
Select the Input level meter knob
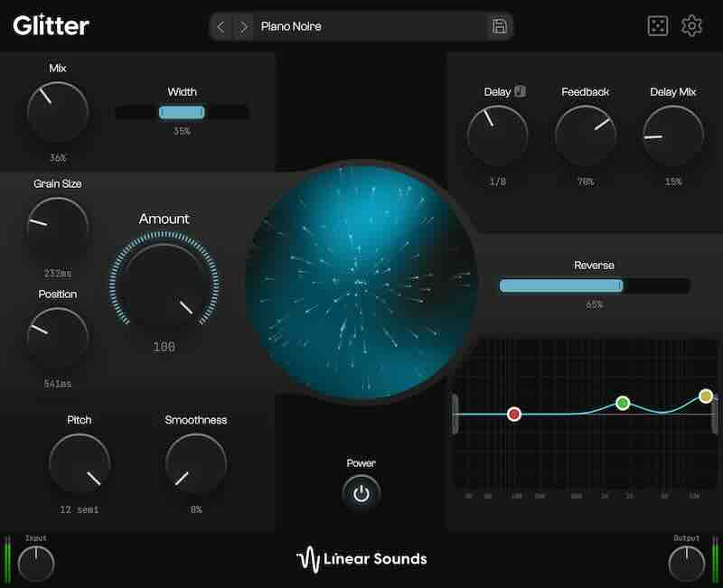point(37,565)
